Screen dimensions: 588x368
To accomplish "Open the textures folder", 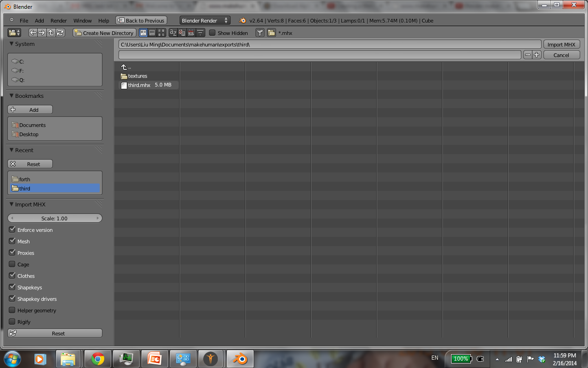I will [x=134, y=76].
